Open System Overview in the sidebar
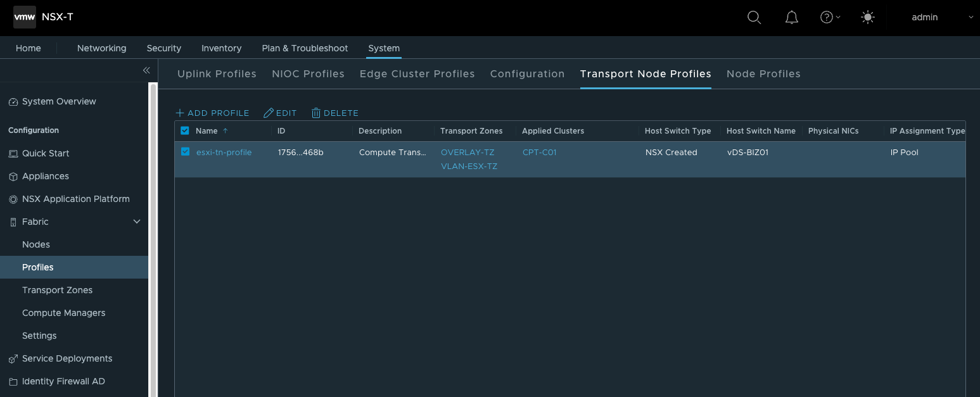 59,101
